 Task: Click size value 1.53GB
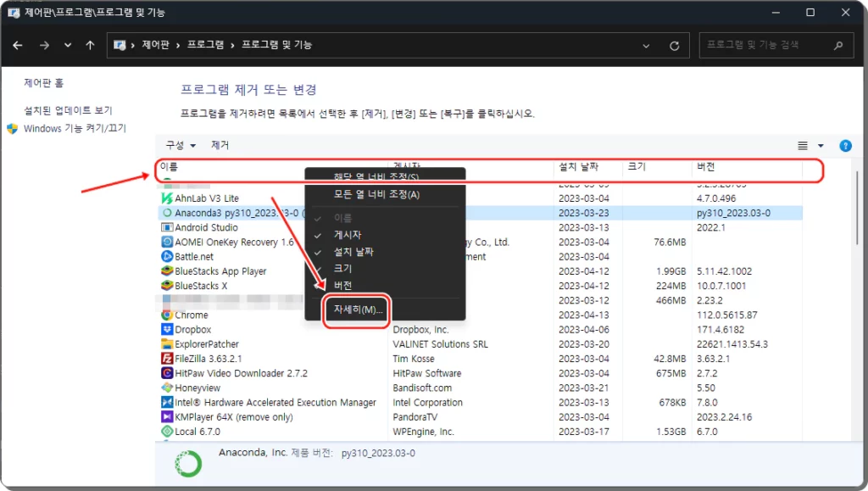(x=671, y=432)
